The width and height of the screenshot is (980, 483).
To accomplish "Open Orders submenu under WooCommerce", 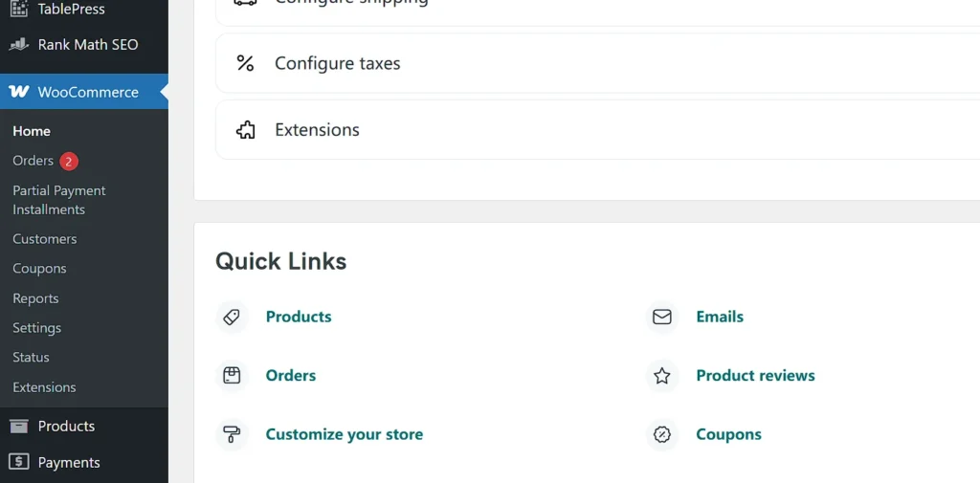I will click(33, 161).
